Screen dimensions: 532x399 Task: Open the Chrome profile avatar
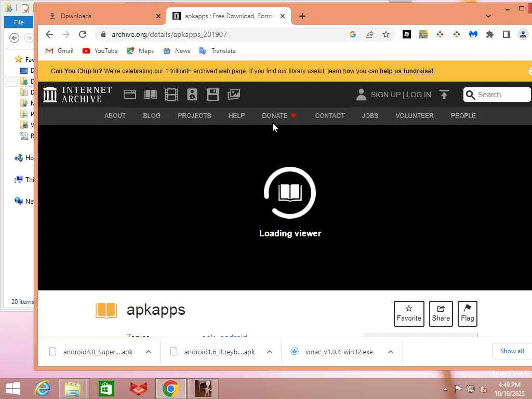[523, 34]
